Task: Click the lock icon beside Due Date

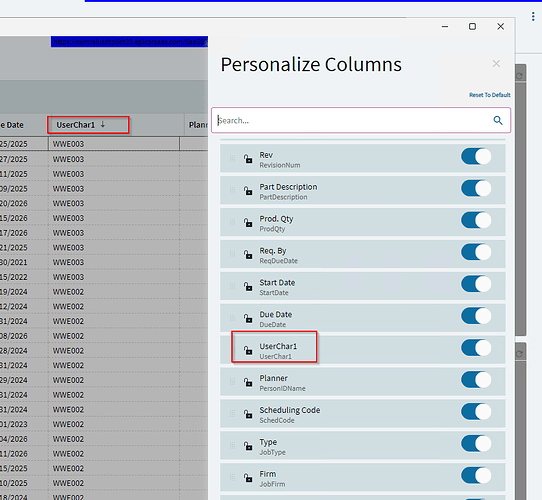Action: tap(248, 318)
